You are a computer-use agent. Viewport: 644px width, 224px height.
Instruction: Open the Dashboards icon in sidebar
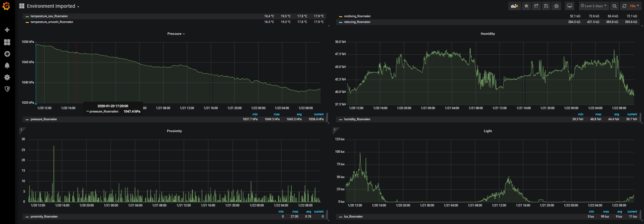7,42
